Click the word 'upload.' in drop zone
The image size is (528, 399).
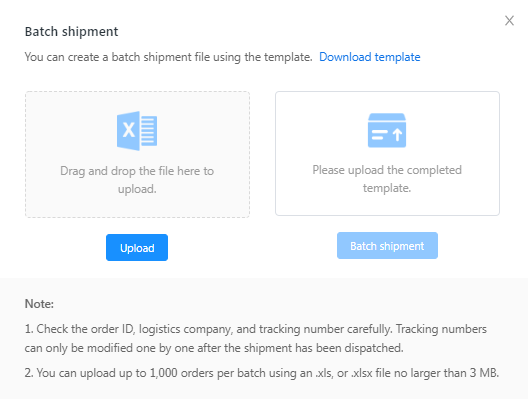click(x=137, y=189)
